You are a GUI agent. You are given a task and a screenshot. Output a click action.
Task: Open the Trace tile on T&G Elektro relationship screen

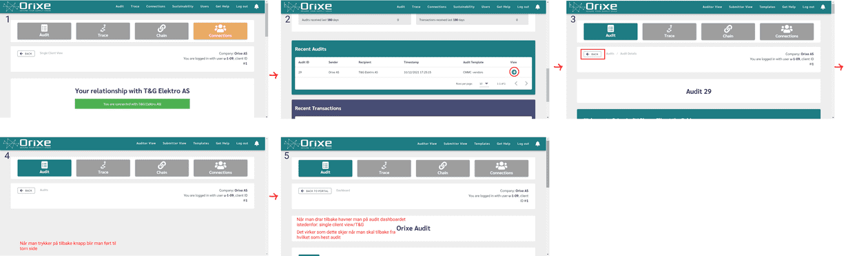(x=103, y=31)
